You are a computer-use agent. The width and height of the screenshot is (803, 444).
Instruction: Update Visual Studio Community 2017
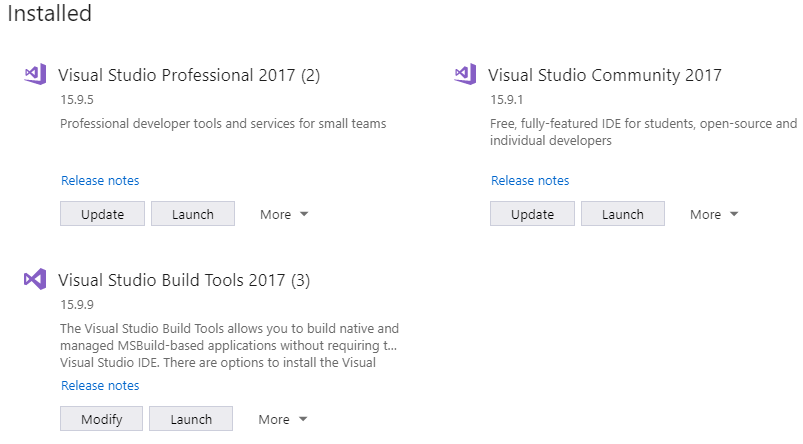coord(533,214)
